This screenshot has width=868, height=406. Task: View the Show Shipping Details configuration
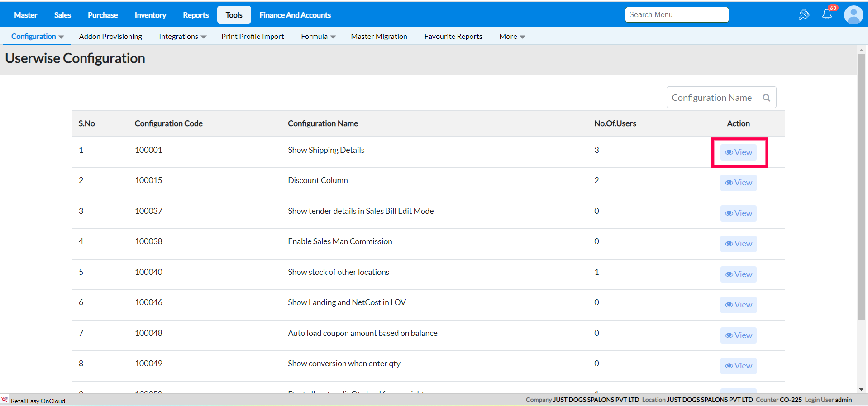pyautogui.click(x=738, y=152)
